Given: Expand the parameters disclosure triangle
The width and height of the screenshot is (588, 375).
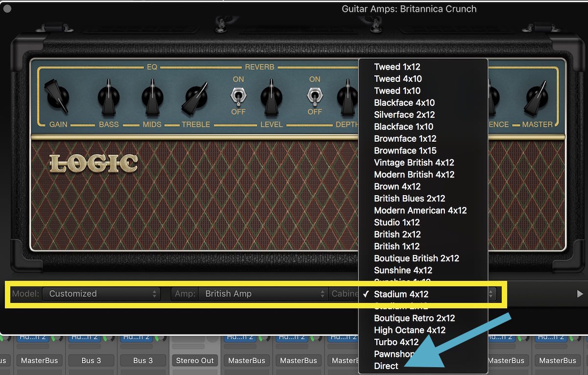Looking at the screenshot, I should [x=580, y=294].
